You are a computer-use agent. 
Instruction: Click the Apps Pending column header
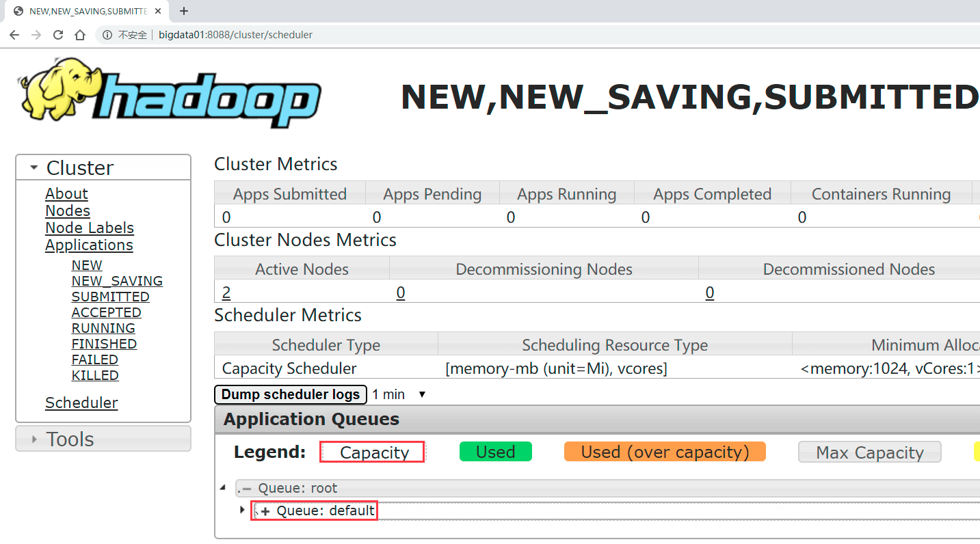(x=432, y=194)
